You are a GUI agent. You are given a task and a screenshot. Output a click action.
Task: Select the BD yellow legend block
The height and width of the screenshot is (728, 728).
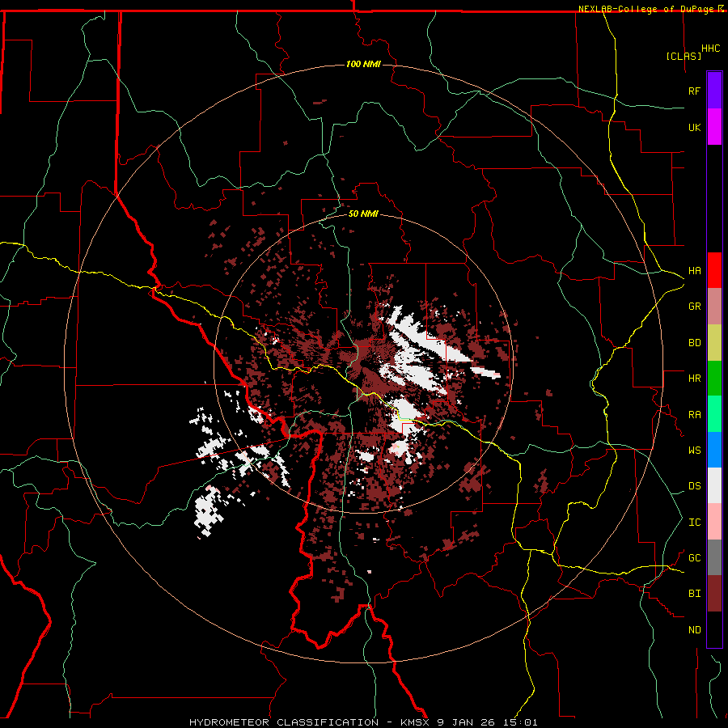[x=714, y=342]
